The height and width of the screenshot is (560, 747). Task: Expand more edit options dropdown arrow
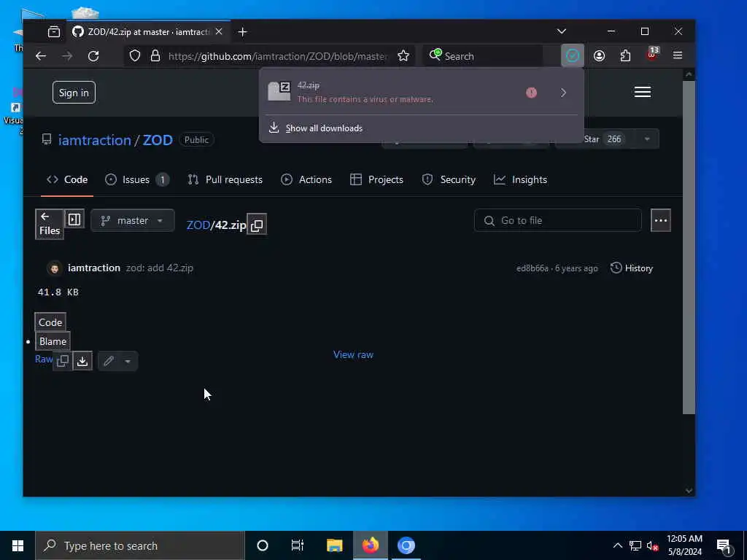point(128,361)
